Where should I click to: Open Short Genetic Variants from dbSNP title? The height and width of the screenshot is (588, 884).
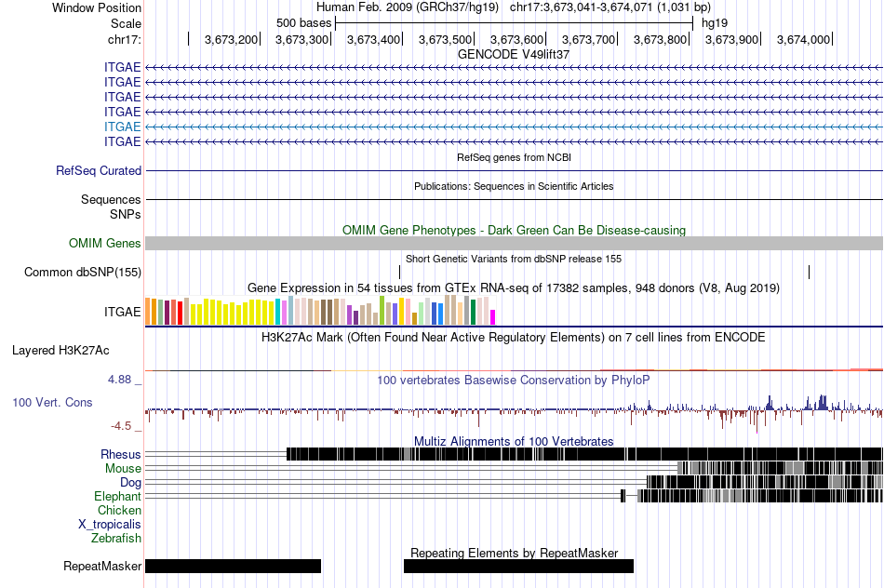(514, 259)
